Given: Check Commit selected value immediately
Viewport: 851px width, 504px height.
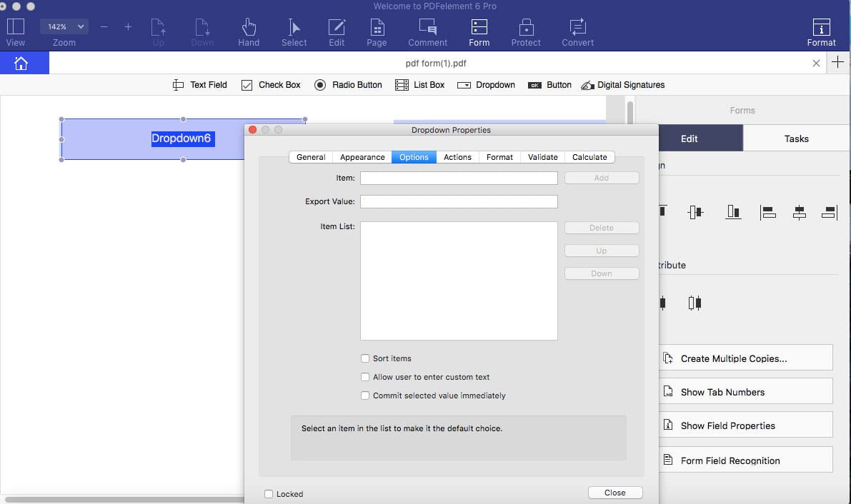Looking at the screenshot, I should [365, 395].
